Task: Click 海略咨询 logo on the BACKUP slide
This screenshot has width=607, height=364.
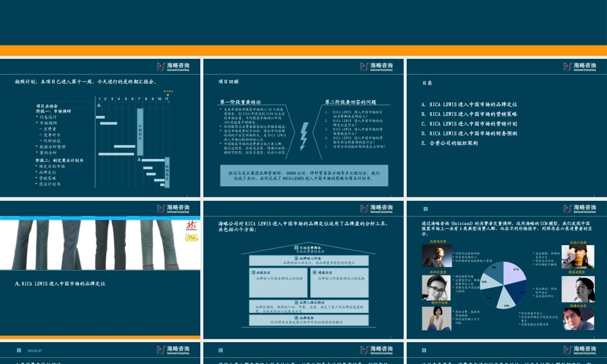Action: click(x=173, y=350)
